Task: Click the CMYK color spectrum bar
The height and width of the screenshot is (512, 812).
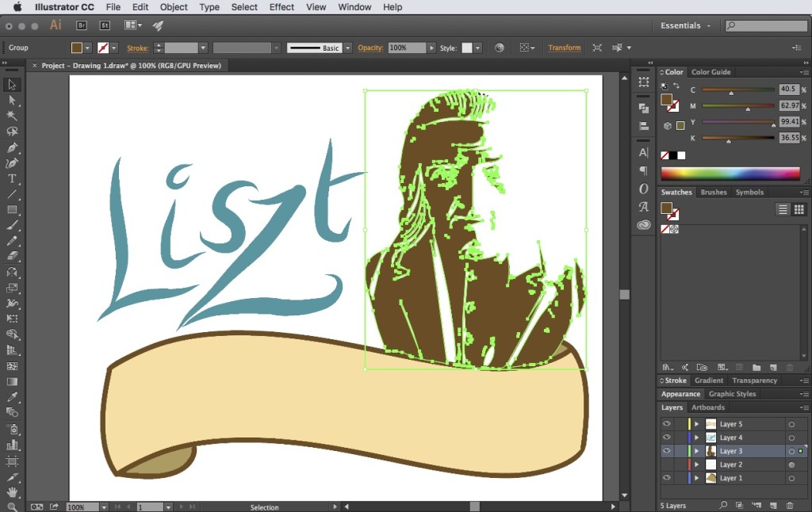Action: 730,174
